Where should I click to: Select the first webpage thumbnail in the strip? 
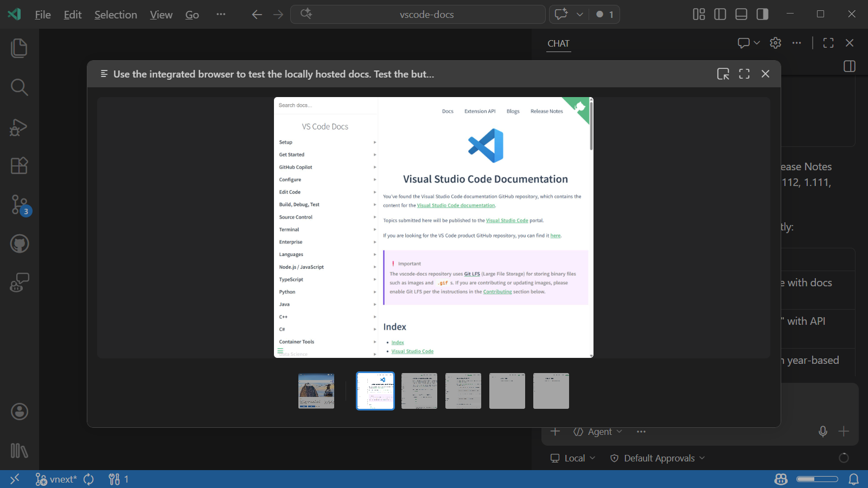[x=316, y=391]
